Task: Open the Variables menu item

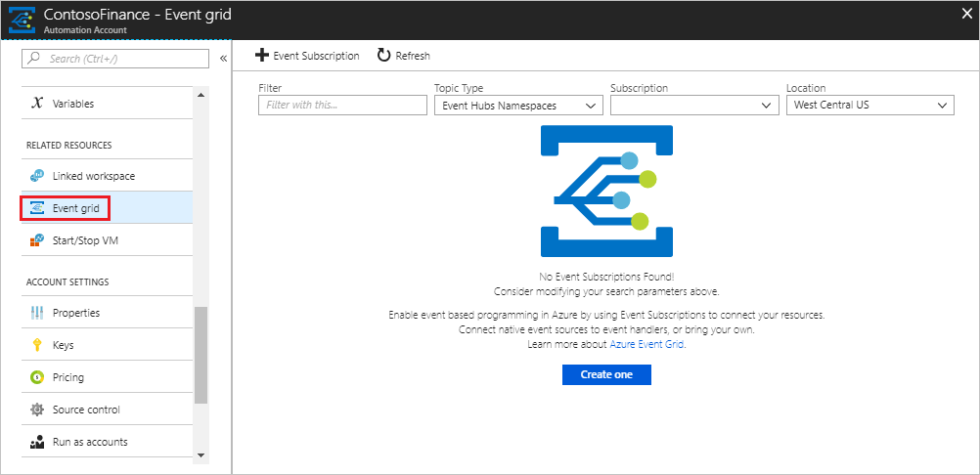Action: point(107,104)
